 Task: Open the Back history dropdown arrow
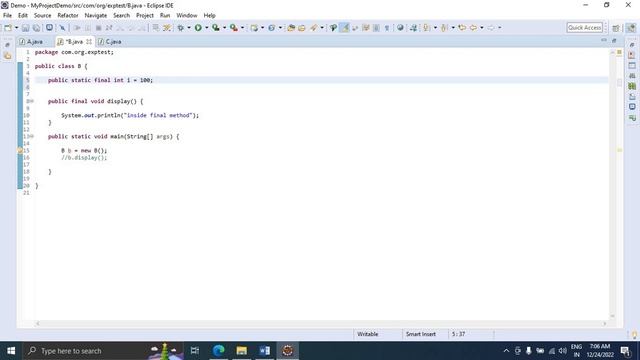click(482, 28)
